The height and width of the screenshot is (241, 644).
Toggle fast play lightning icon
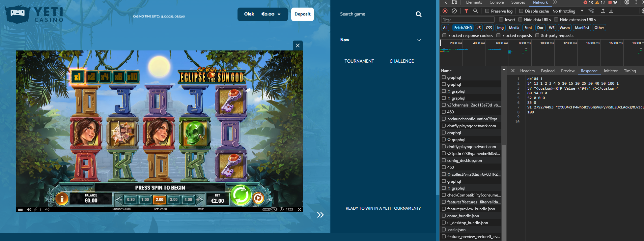[35, 209]
